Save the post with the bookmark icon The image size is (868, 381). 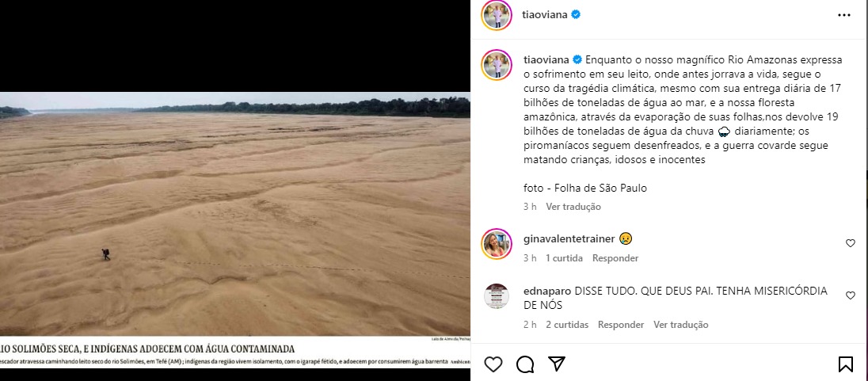point(845,364)
